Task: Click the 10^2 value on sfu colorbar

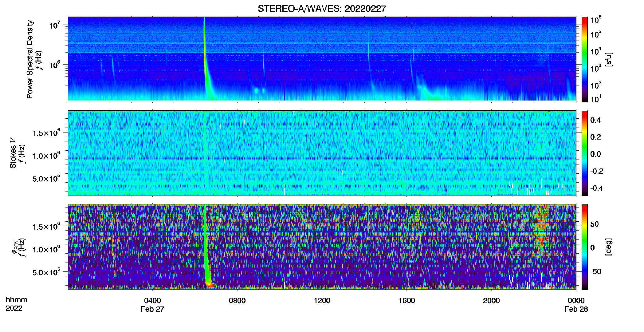Action: 596,85
